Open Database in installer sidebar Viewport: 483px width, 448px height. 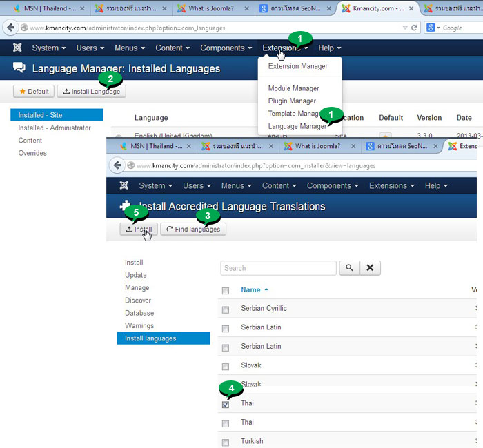click(x=139, y=313)
